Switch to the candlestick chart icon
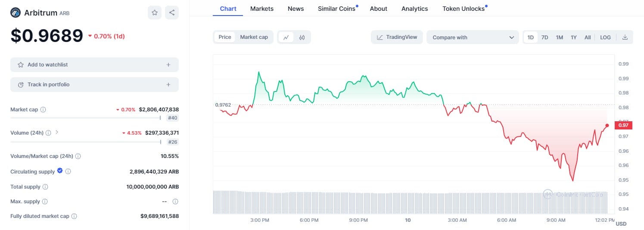 click(302, 37)
